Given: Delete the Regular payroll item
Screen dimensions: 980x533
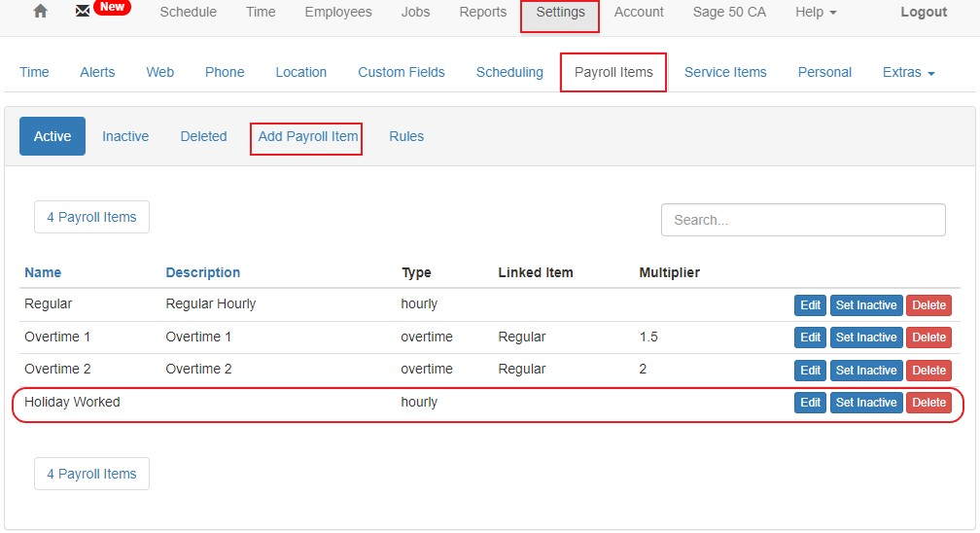Looking at the screenshot, I should [x=928, y=305].
